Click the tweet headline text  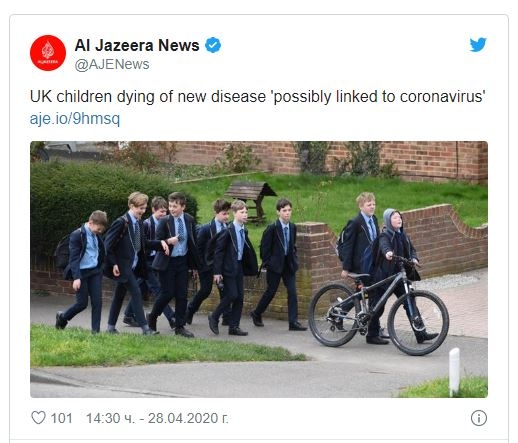[257, 97]
